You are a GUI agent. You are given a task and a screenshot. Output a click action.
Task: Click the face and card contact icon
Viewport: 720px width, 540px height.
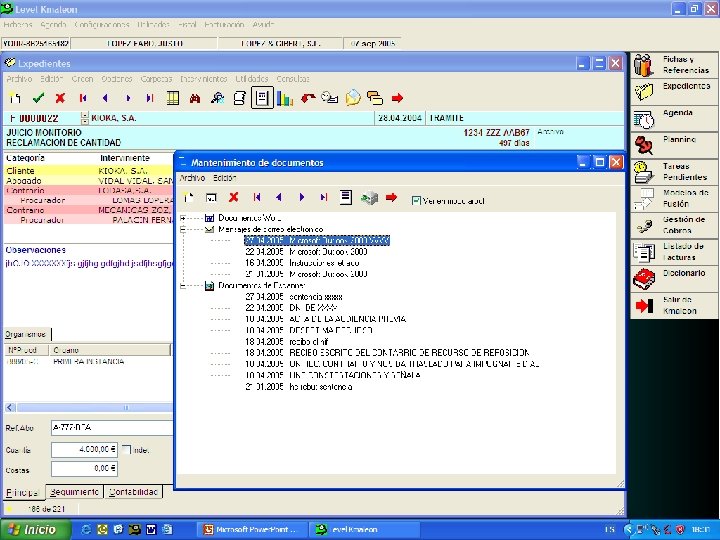(330, 98)
